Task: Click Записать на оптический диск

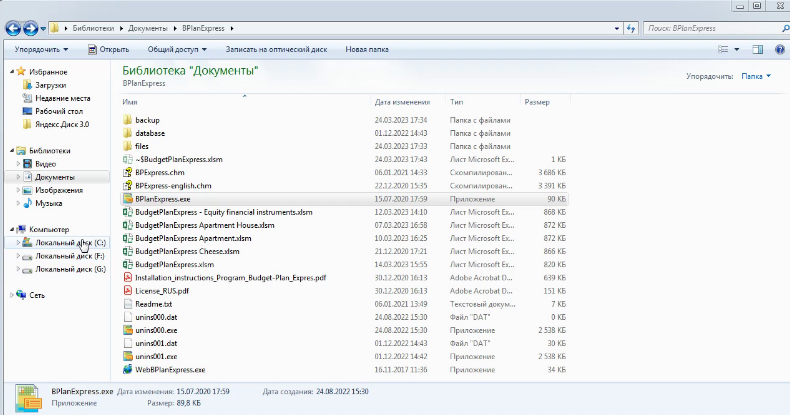Action: (276, 49)
